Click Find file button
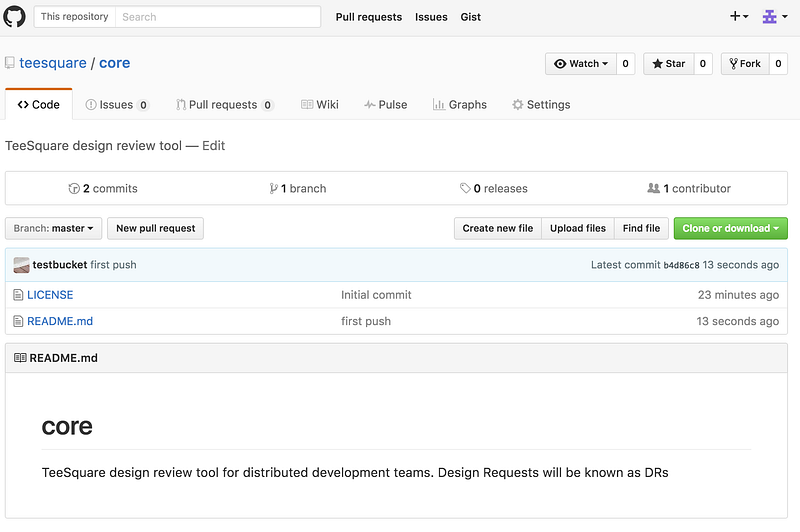Image resolution: width=800 pixels, height=532 pixels. click(x=641, y=229)
